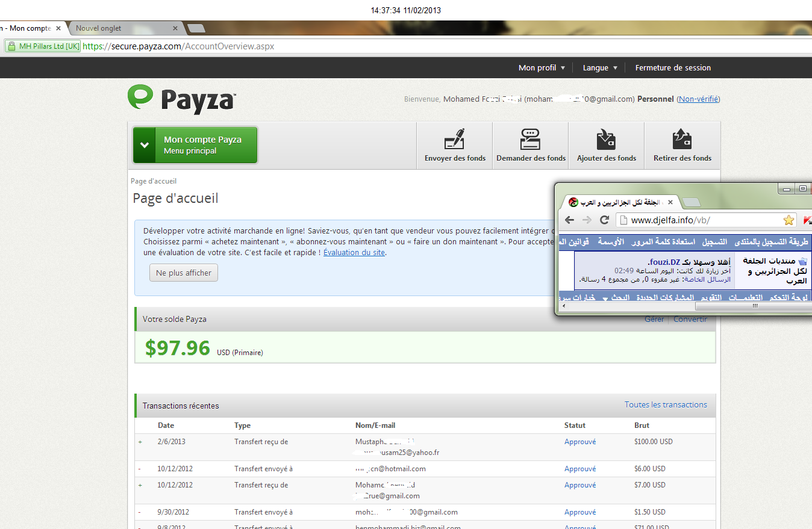Click the 9/30/2012 transaction date
The height and width of the screenshot is (529, 812).
[x=173, y=512]
